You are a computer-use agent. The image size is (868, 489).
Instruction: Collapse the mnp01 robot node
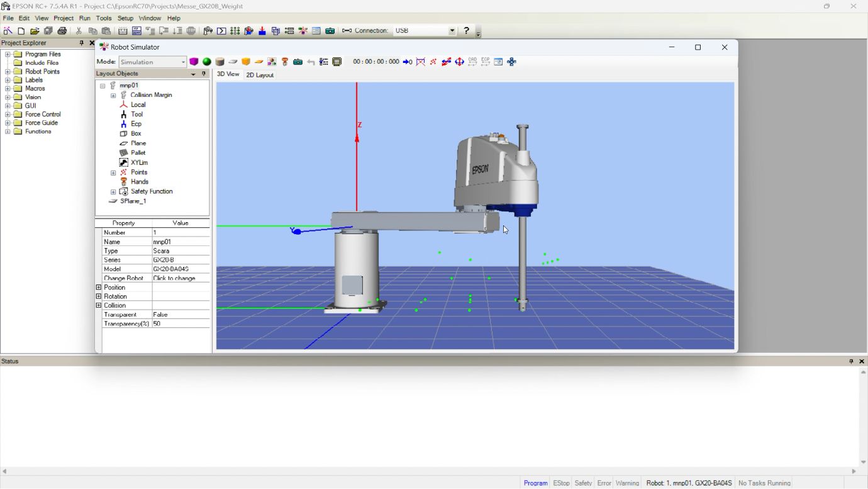click(x=103, y=86)
